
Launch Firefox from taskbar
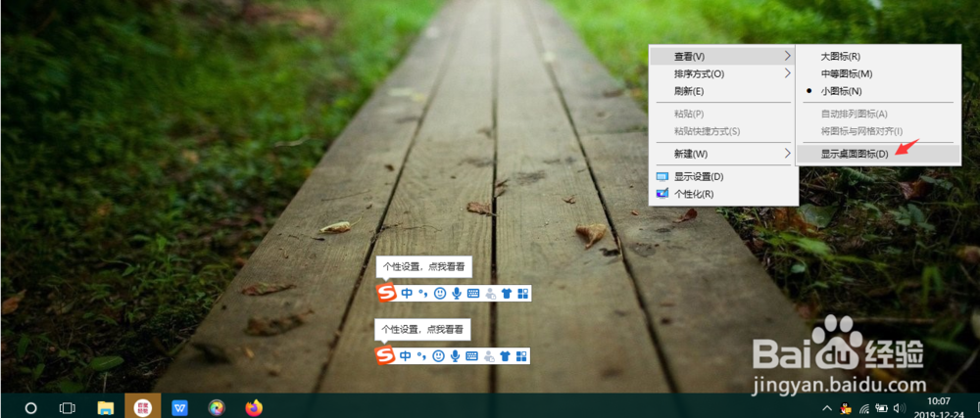point(254,408)
